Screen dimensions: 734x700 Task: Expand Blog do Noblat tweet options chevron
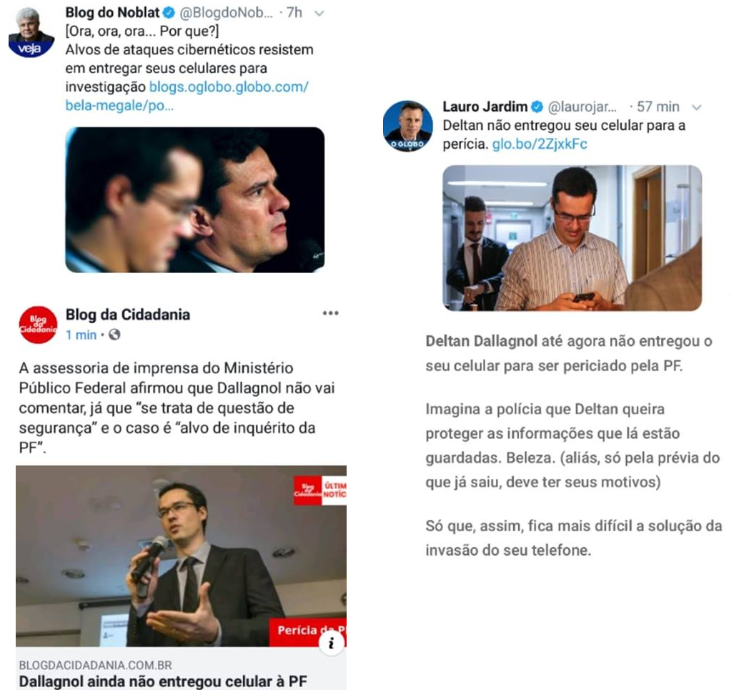pos(319,13)
